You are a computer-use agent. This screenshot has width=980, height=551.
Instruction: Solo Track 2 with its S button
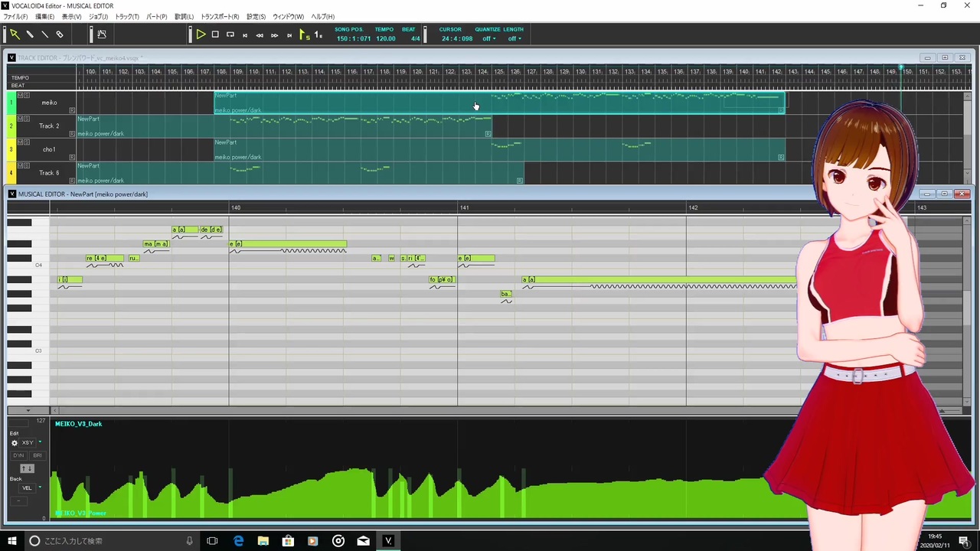click(x=27, y=119)
